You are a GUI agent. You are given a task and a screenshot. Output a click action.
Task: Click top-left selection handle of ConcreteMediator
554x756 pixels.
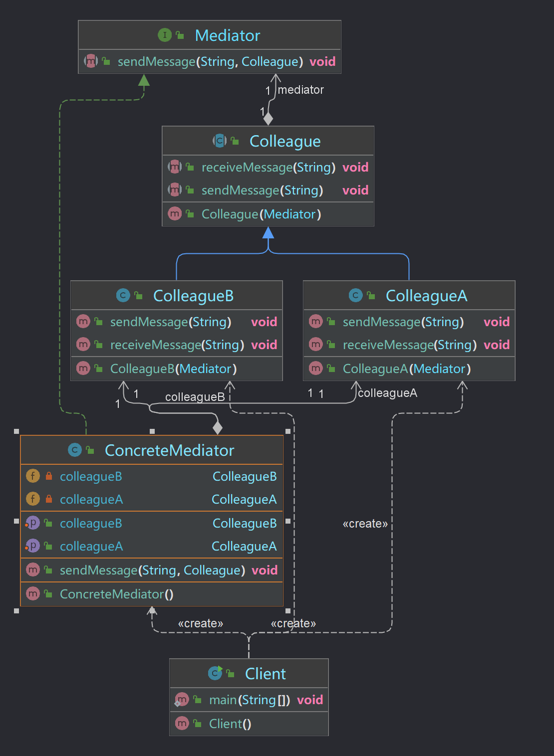pos(16,431)
